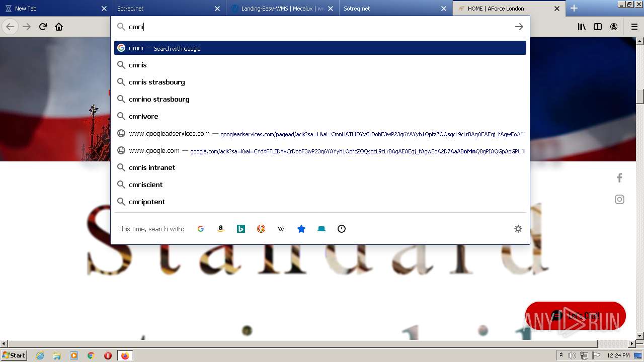Click the Firefox taskbar button

point(125,355)
